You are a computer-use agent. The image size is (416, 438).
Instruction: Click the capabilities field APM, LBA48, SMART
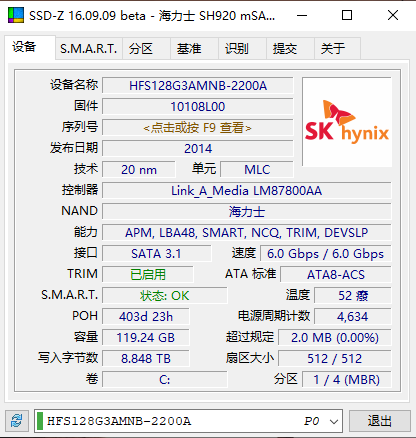pyautogui.click(x=247, y=233)
